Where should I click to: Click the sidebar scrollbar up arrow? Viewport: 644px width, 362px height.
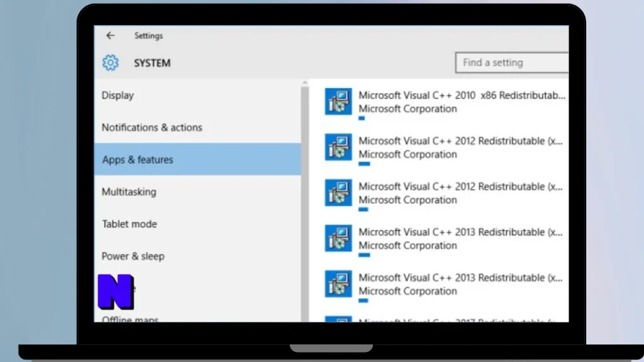pos(305,83)
